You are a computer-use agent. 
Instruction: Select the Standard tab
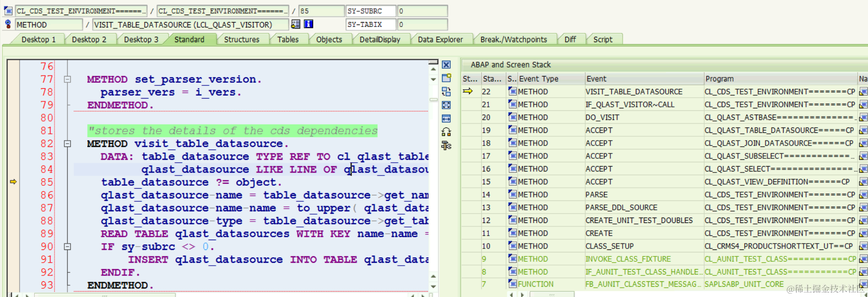tap(189, 40)
